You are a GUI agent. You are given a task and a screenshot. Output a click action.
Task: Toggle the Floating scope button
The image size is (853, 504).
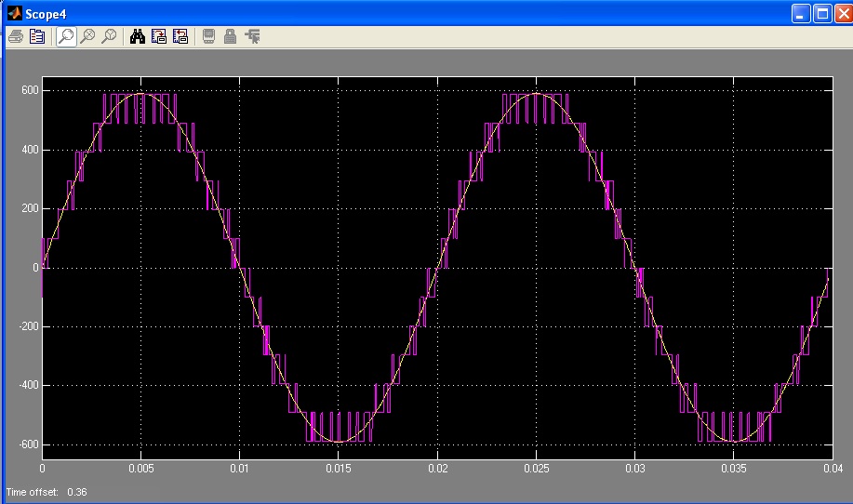[x=208, y=36]
